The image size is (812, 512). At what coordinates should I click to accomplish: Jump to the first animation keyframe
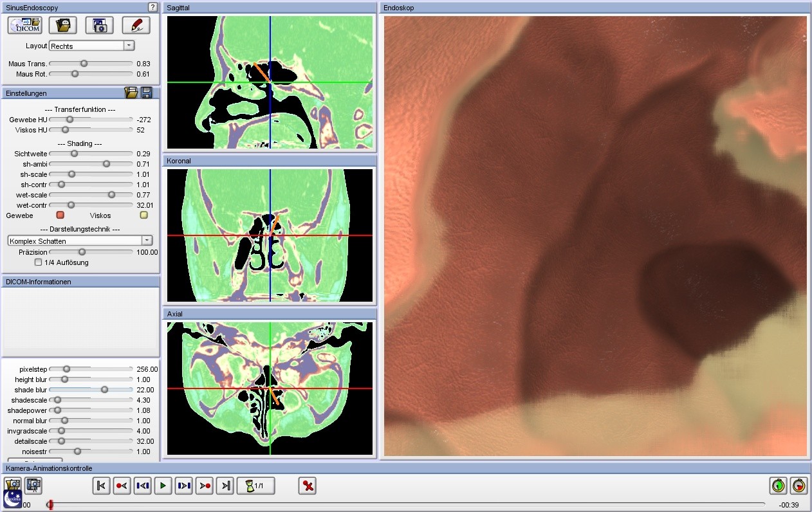pos(101,486)
